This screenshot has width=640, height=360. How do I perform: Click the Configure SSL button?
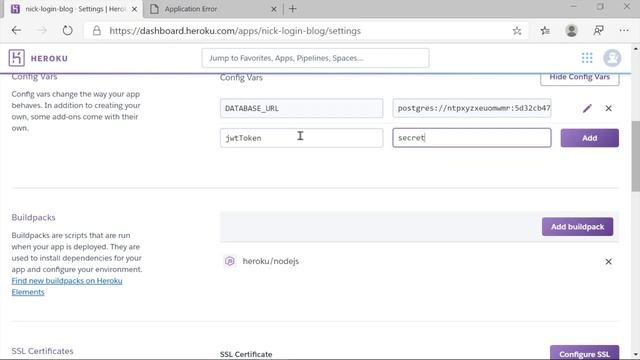click(x=584, y=353)
